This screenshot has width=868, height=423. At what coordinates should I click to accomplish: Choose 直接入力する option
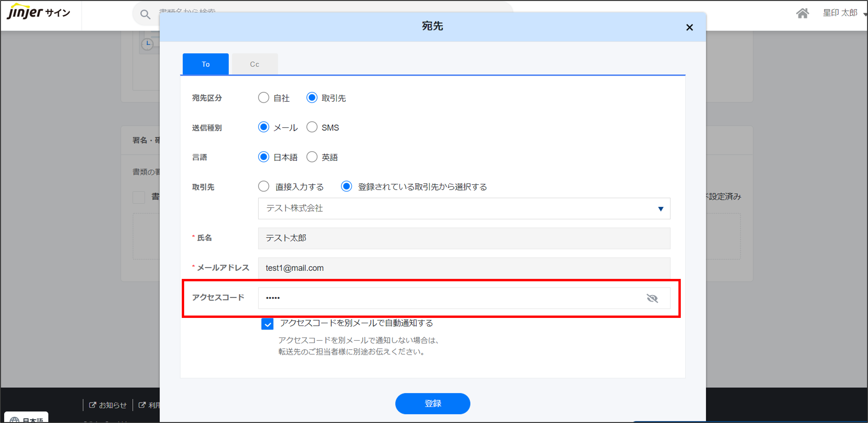pos(264,187)
